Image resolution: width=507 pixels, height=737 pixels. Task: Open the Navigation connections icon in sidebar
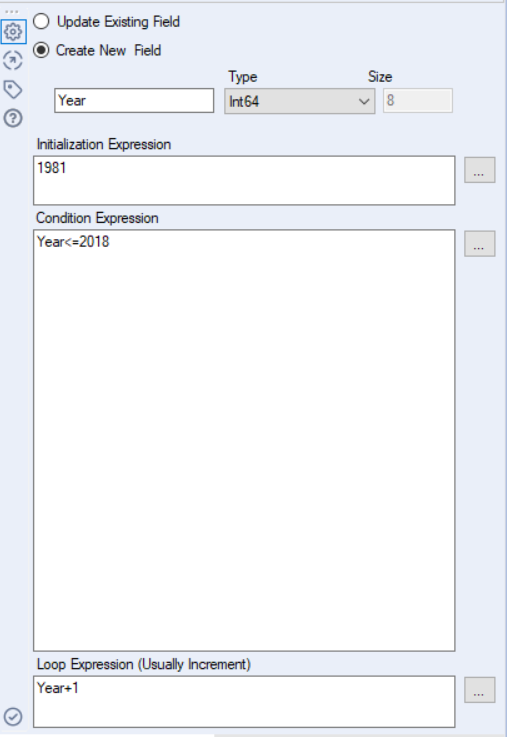tap(13, 60)
